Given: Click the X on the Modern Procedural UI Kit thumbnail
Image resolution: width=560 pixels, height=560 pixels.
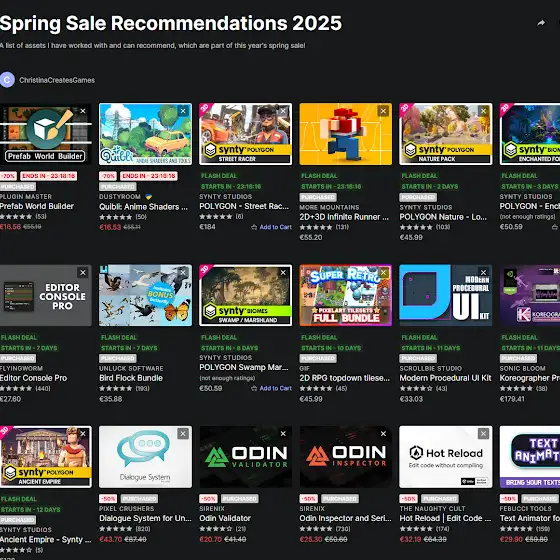Looking at the screenshot, I should click(483, 272).
